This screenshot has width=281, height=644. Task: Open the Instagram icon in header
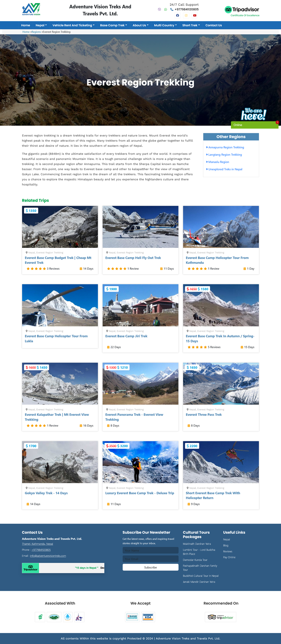[186, 15]
